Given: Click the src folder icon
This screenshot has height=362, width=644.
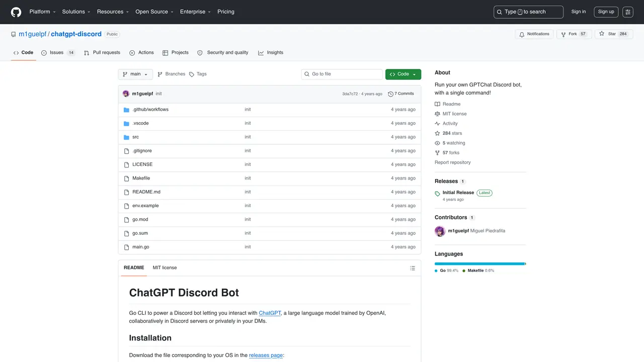Looking at the screenshot, I should pyautogui.click(x=127, y=137).
